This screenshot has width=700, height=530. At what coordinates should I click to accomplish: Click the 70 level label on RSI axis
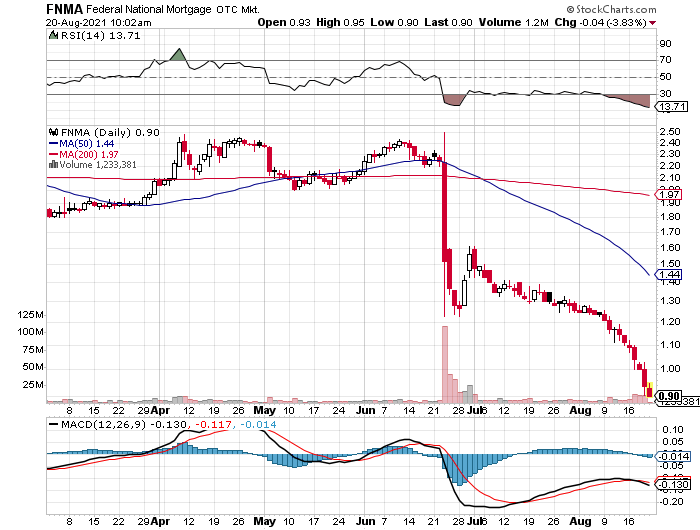665,60
